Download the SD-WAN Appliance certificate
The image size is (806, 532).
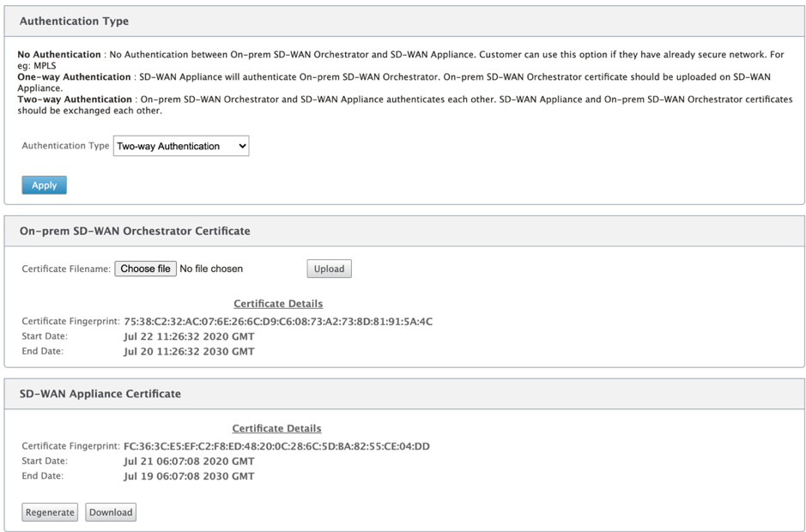click(x=111, y=512)
